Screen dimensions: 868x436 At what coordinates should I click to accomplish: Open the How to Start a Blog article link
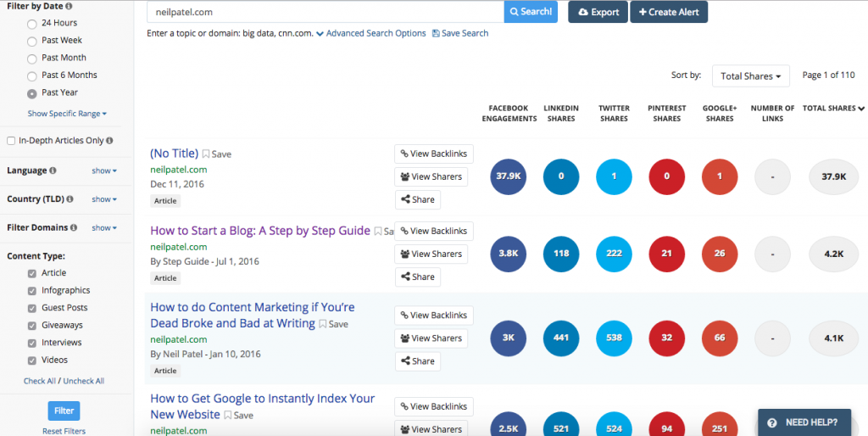click(260, 231)
